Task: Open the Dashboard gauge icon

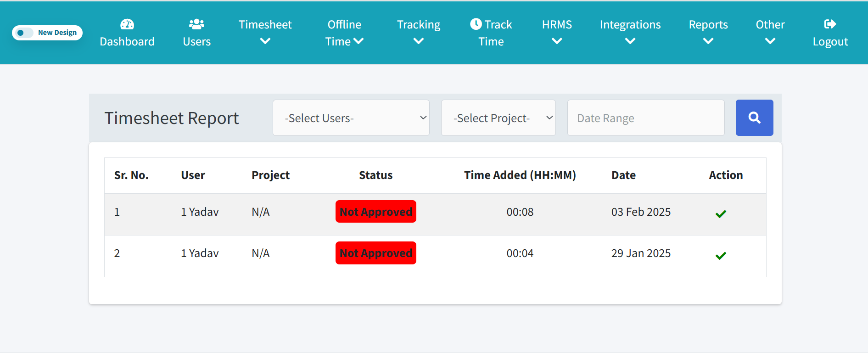Action: tap(127, 24)
